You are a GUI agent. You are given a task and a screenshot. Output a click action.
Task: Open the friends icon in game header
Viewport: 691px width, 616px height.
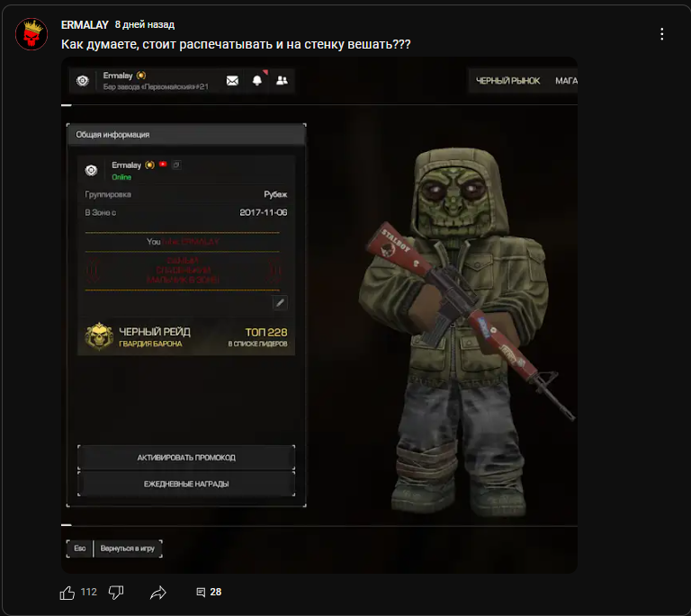click(x=282, y=81)
